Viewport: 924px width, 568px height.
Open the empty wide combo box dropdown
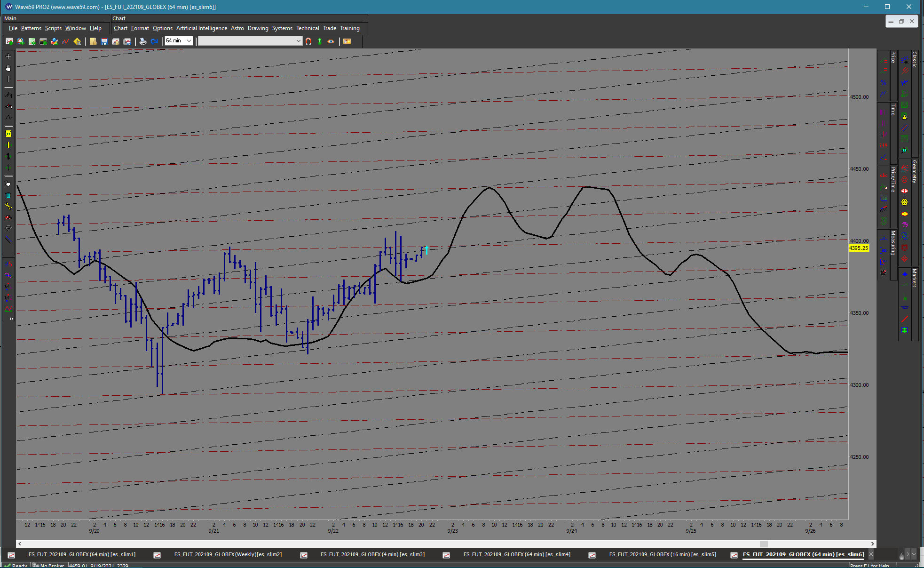(298, 41)
